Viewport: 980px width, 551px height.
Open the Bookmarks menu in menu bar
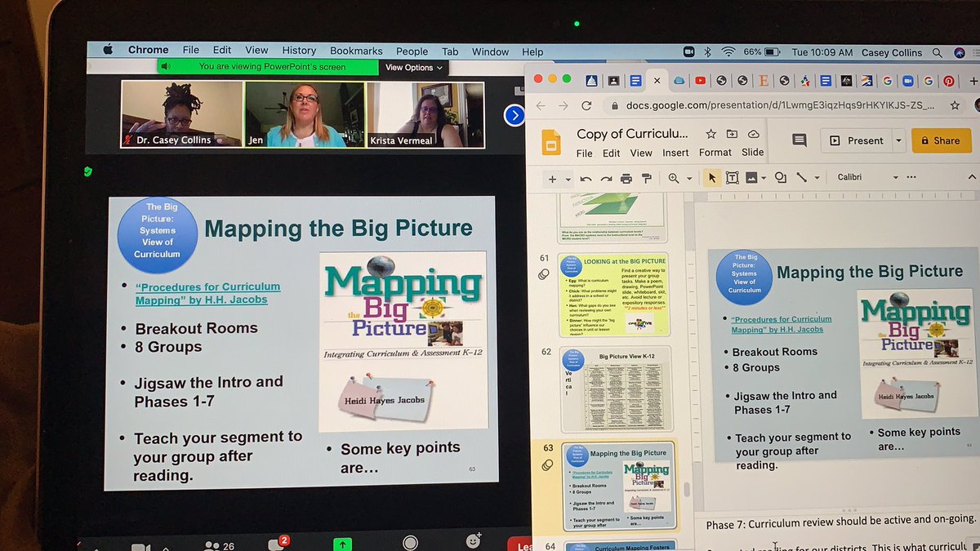click(x=356, y=51)
